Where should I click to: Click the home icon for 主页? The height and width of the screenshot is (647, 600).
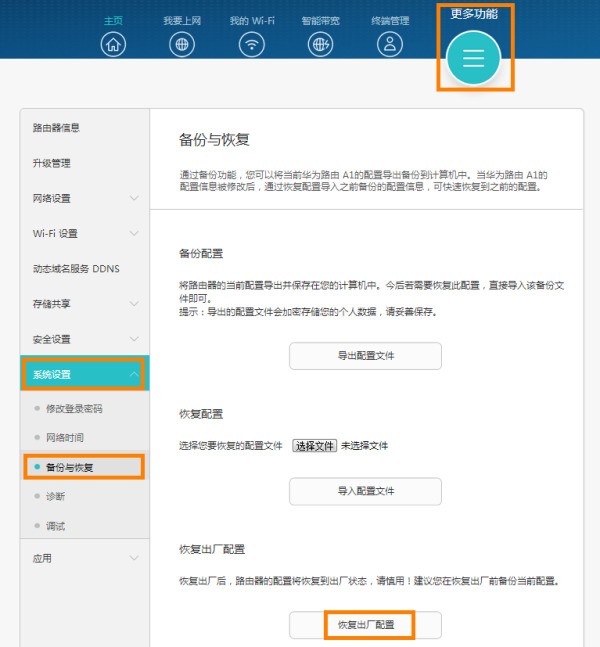tap(114, 44)
